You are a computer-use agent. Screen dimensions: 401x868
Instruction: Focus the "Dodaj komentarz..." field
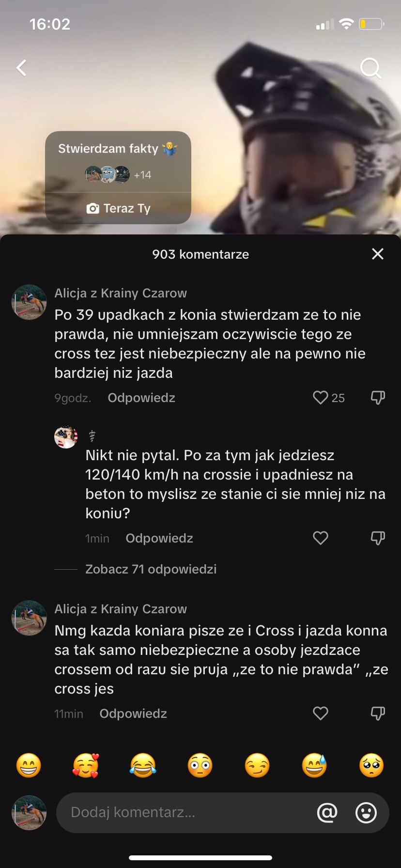click(184, 812)
